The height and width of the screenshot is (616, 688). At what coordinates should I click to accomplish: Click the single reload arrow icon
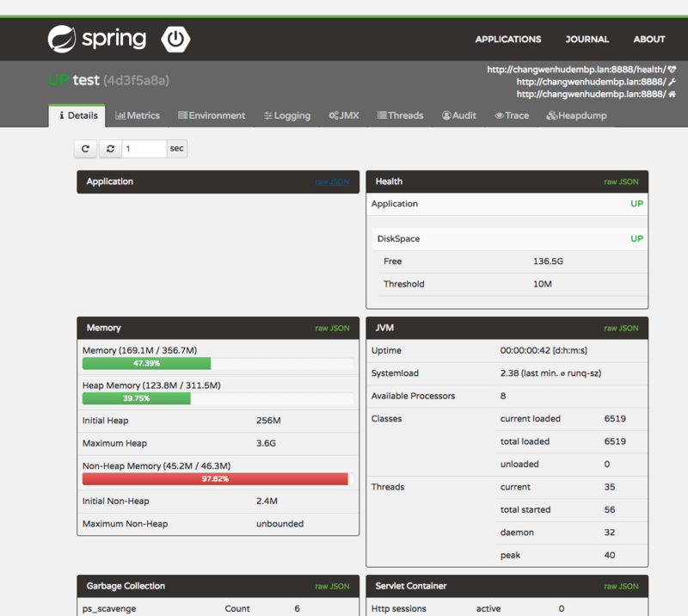[x=84, y=148]
